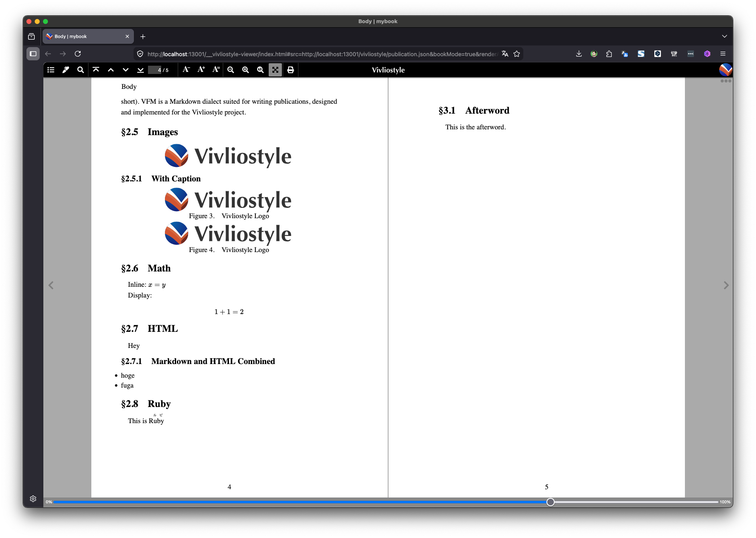Click the 'fuga' list item
Image resolution: width=756 pixels, height=538 pixels.
pyautogui.click(x=127, y=385)
